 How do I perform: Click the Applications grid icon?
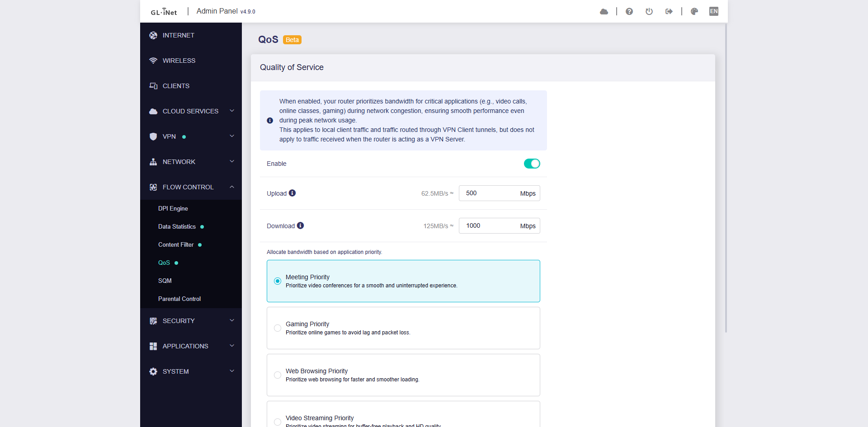tap(153, 346)
